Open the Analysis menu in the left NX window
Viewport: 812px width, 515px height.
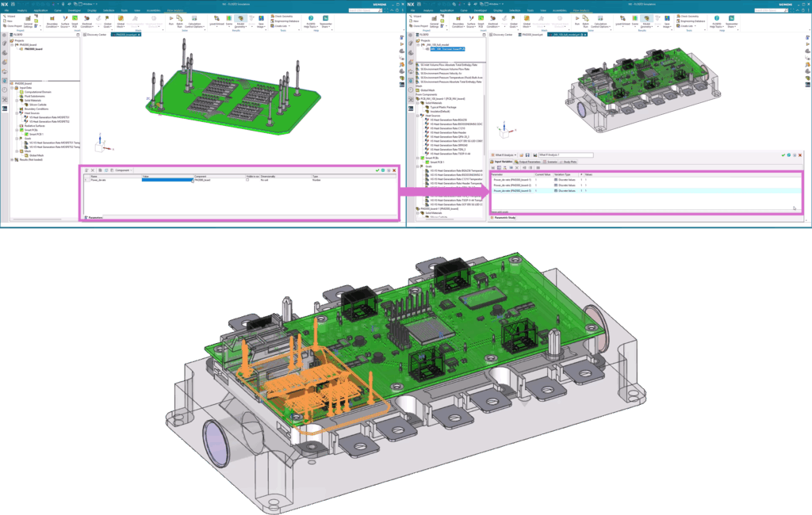point(21,10)
